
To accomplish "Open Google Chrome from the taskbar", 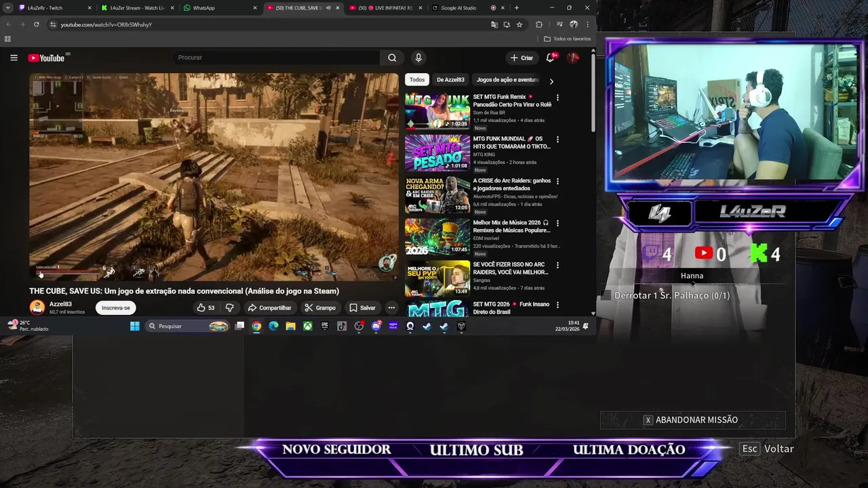I will coord(256,327).
